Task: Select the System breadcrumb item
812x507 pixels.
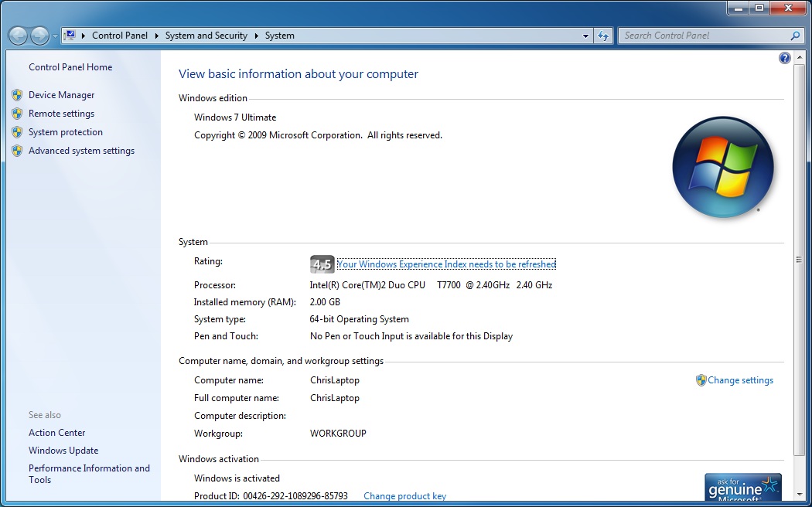Action: point(280,36)
